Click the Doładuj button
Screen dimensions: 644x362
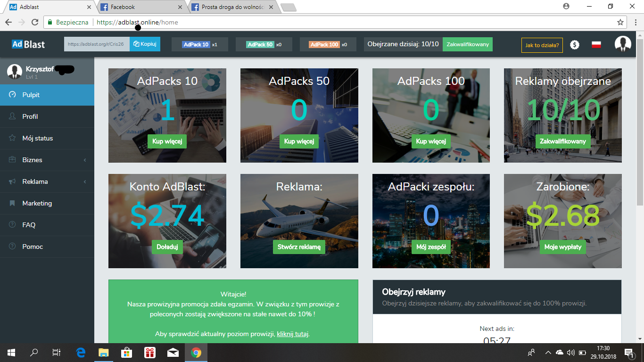point(167,247)
